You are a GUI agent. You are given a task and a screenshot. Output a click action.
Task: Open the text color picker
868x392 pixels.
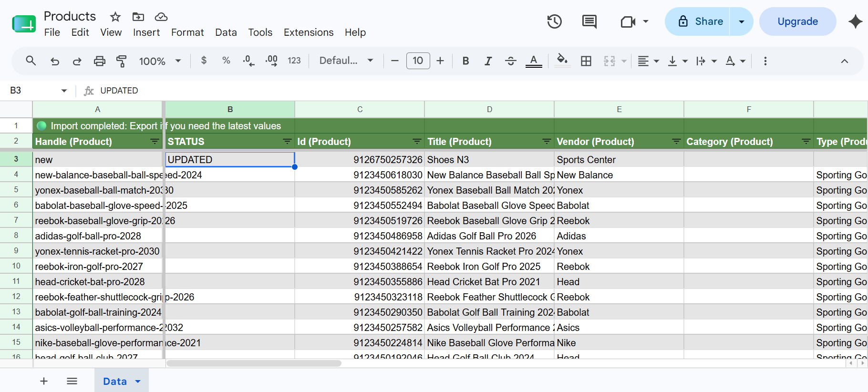coord(534,61)
